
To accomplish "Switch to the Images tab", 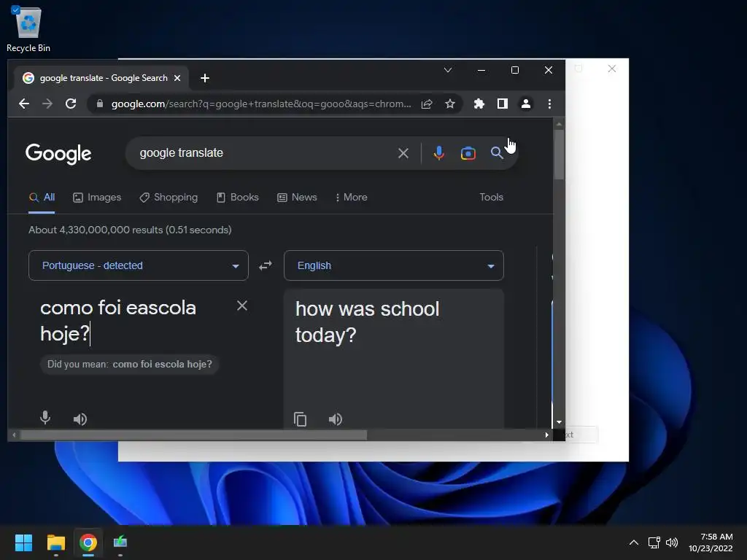I will click(97, 197).
